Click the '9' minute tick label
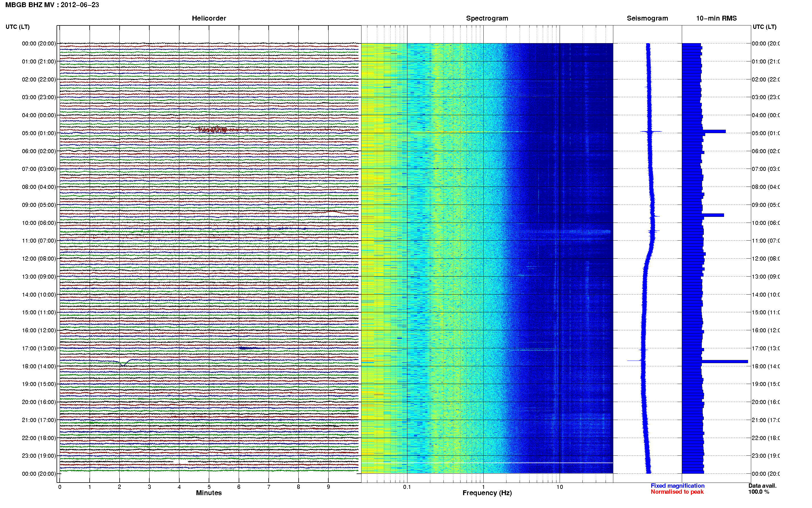 (x=328, y=487)
